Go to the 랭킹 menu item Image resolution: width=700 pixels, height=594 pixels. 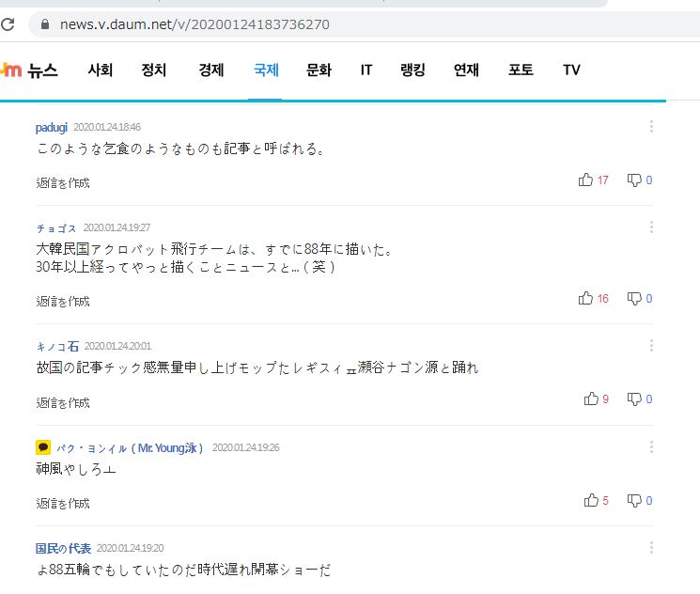click(x=412, y=70)
